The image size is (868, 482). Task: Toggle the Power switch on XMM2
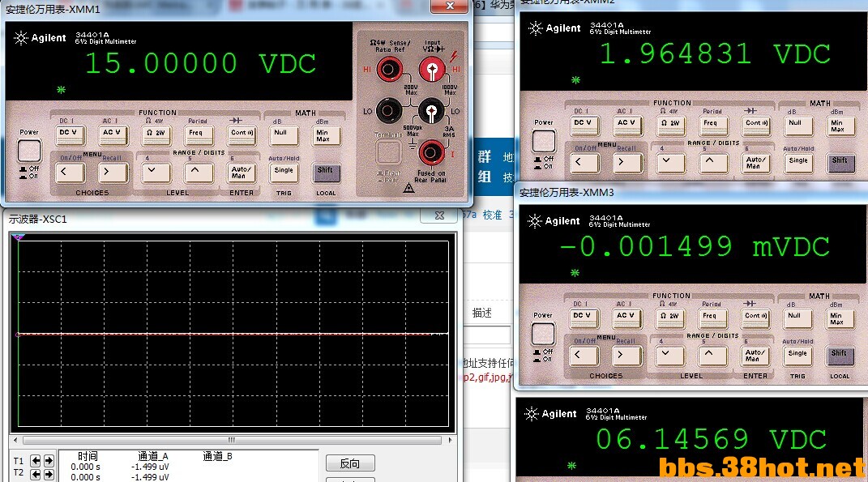click(x=544, y=141)
